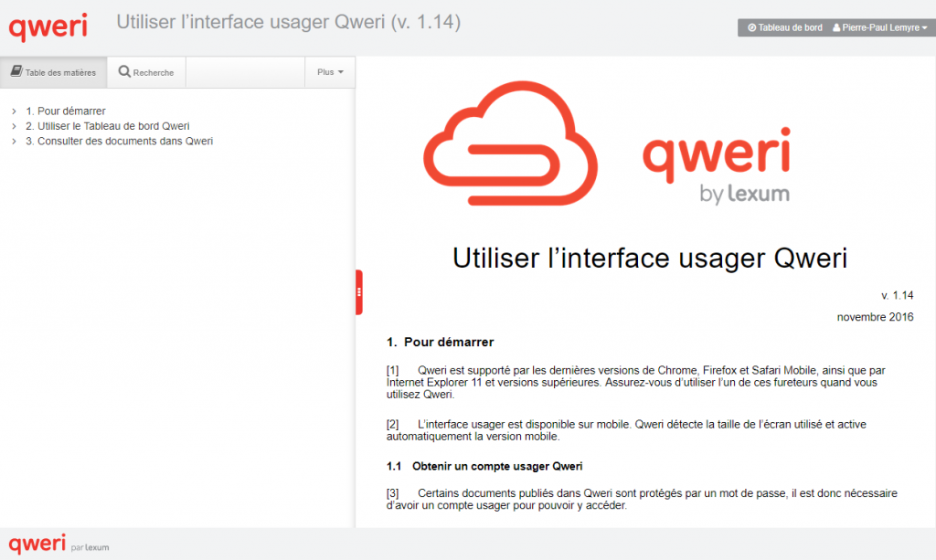Click the header title 'Utiliser l'interface usager Qweri (v. 1.14)'
This screenshot has height=560, width=936.
(288, 22)
